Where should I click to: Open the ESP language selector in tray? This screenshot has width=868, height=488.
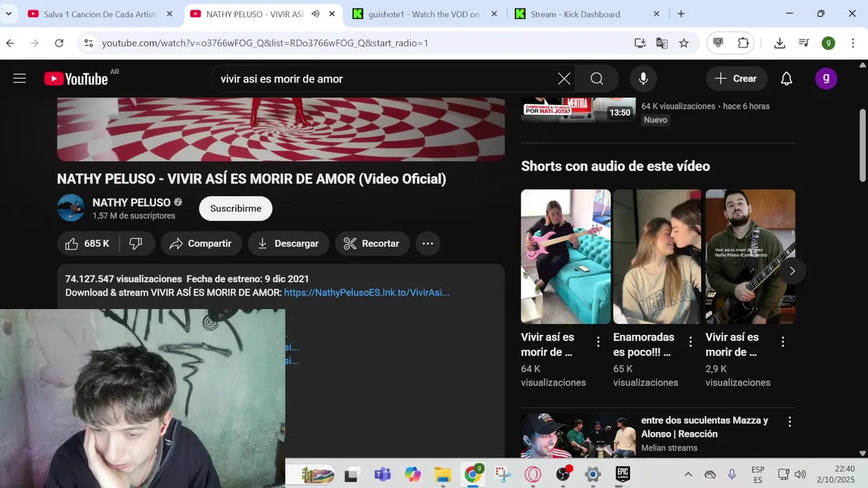pyautogui.click(x=757, y=474)
